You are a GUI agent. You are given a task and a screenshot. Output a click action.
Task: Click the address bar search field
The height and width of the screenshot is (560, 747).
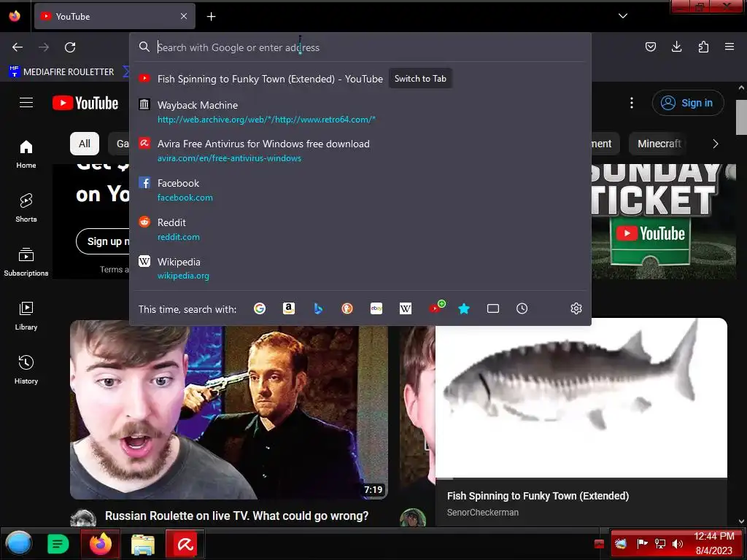(360, 47)
